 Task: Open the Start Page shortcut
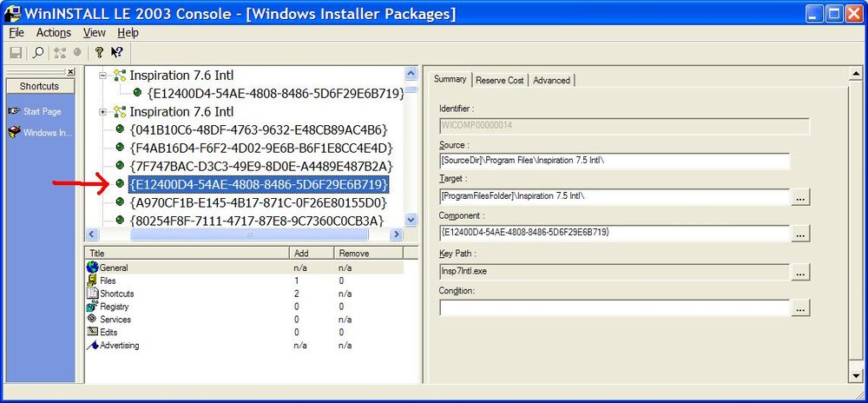tap(35, 111)
